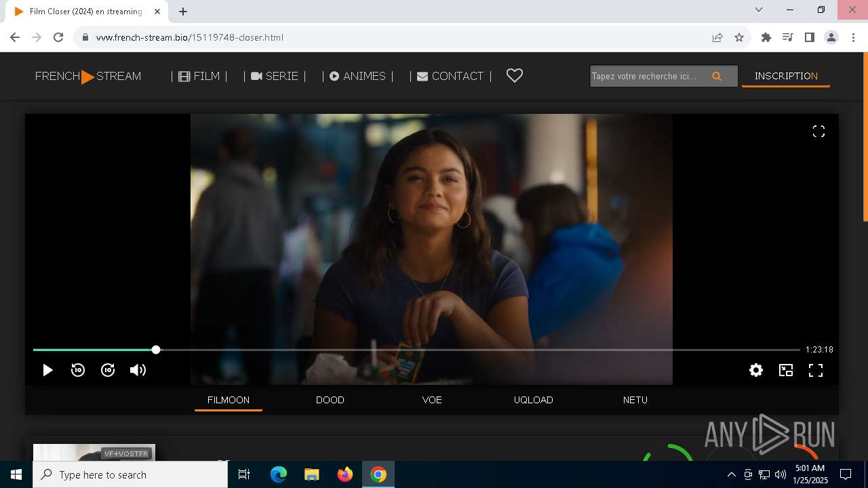Click the 1:23:18 duration text
The image size is (868, 488).
819,350
